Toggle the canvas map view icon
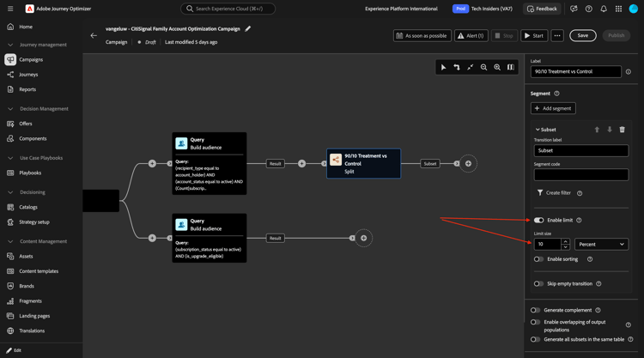This screenshot has width=644, height=358. 511,67
